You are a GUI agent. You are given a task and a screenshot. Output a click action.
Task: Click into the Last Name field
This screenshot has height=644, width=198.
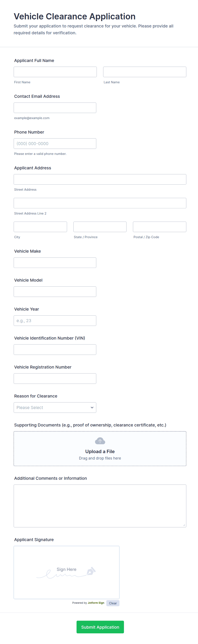(x=145, y=72)
